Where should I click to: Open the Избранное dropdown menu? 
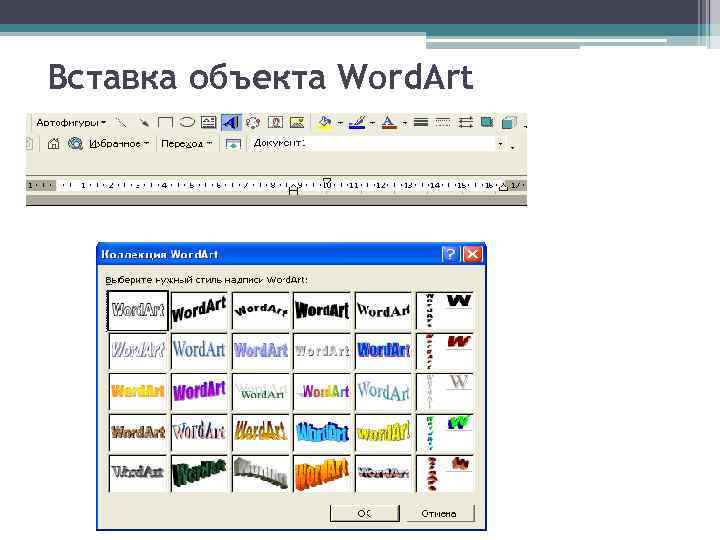coord(119,144)
